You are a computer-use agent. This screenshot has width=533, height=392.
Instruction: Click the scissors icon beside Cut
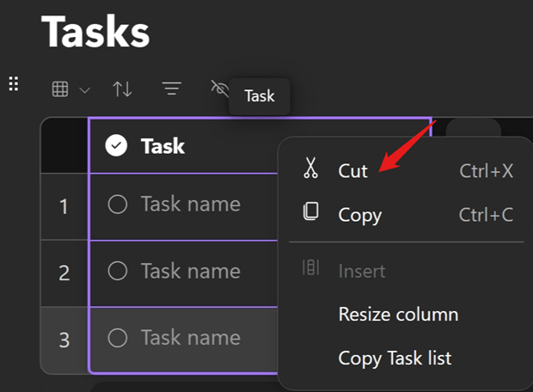pos(310,168)
